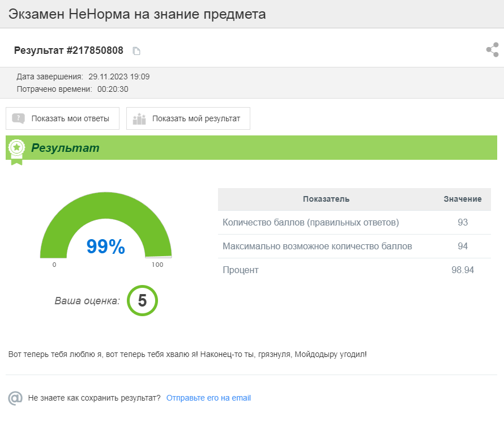Image resolution: width=504 pixels, height=421 pixels.
Task: Click the @ email icon
Action: coord(15,398)
